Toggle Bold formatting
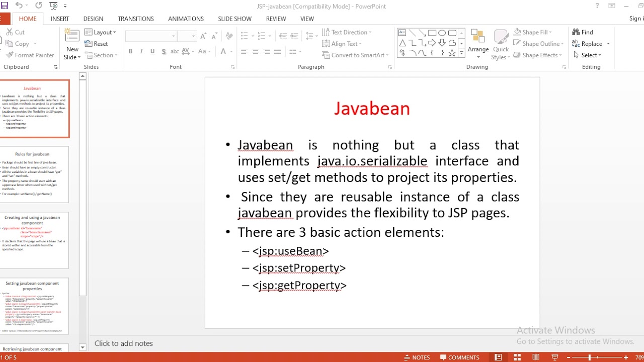This screenshot has height=362, width=644. [130, 51]
